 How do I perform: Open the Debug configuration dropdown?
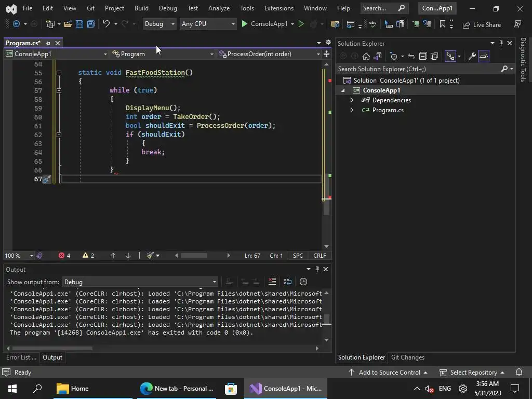coord(159,24)
